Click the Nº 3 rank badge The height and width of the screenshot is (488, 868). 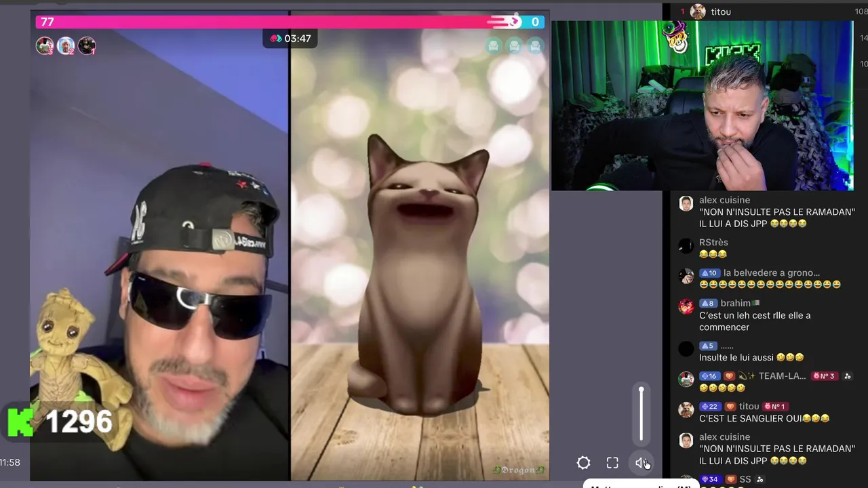(x=823, y=375)
